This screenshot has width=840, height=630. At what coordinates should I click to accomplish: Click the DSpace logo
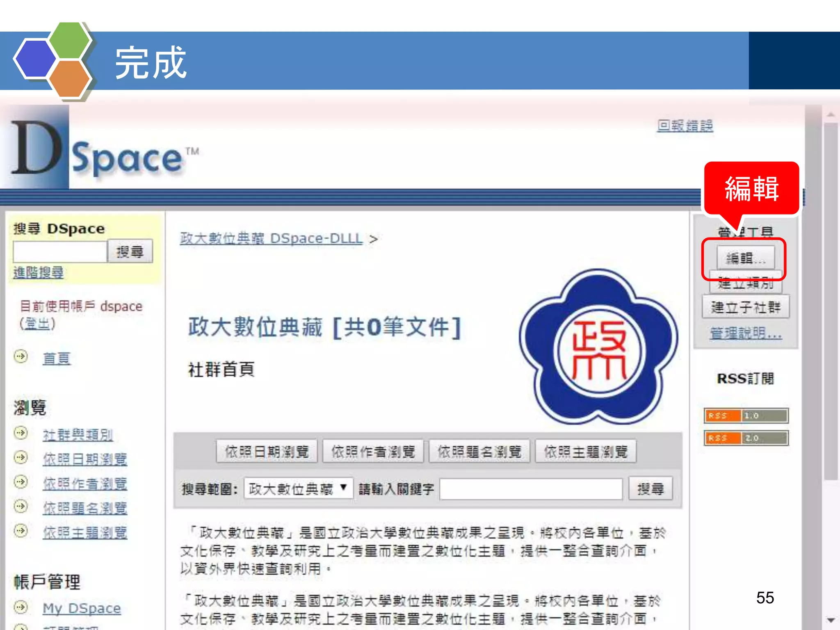point(100,148)
